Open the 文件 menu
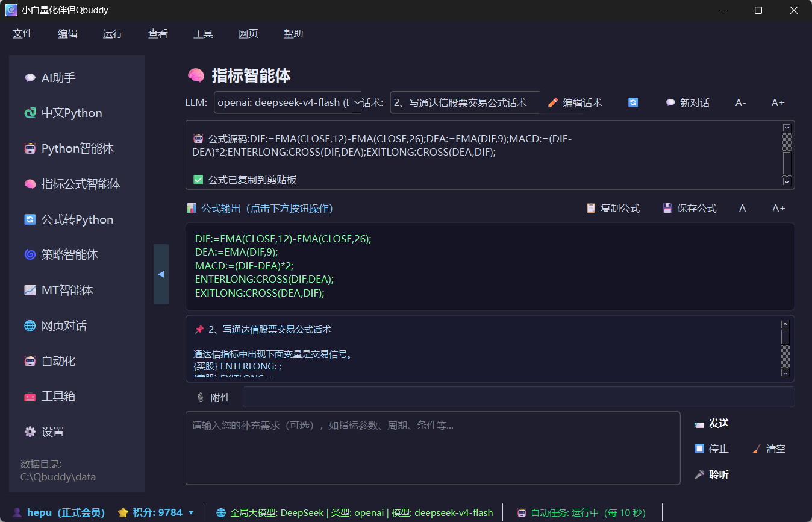This screenshot has width=812, height=522. pyautogui.click(x=22, y=34)
